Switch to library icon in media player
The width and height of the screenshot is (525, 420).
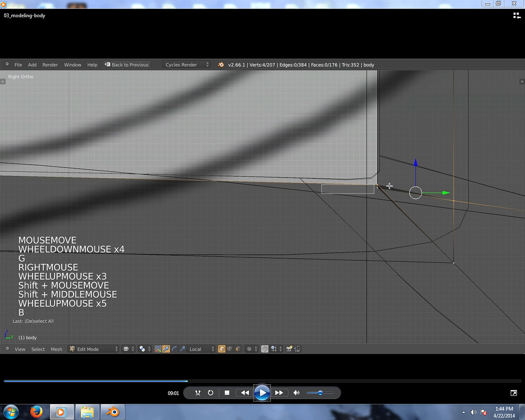[517, 16]
